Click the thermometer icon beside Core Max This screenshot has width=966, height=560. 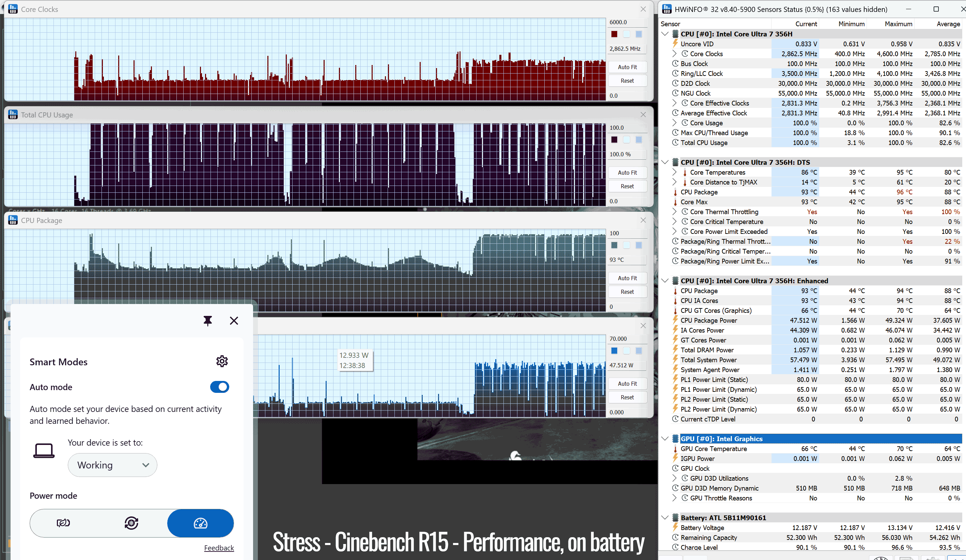coord(675,202)
